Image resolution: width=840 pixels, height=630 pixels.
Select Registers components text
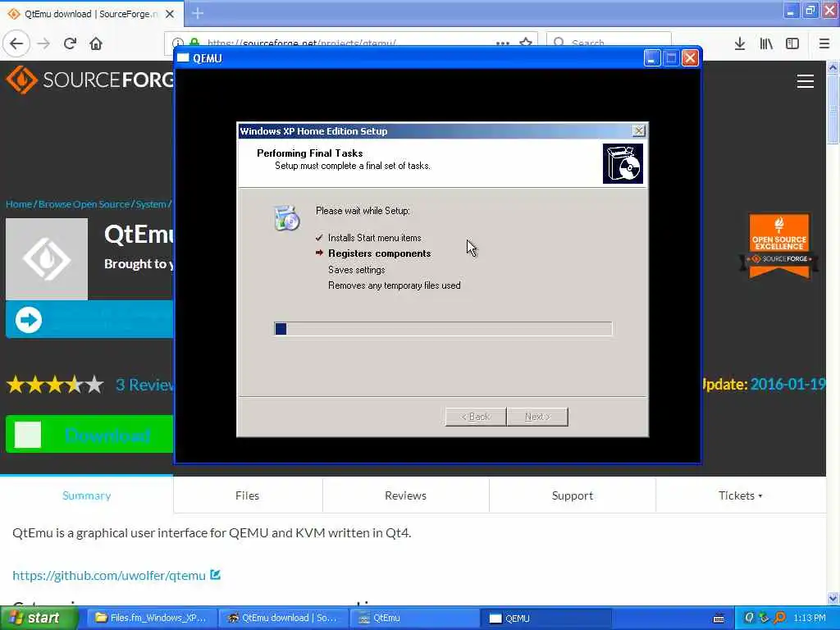pyautogui.click(x=379, y=253)
